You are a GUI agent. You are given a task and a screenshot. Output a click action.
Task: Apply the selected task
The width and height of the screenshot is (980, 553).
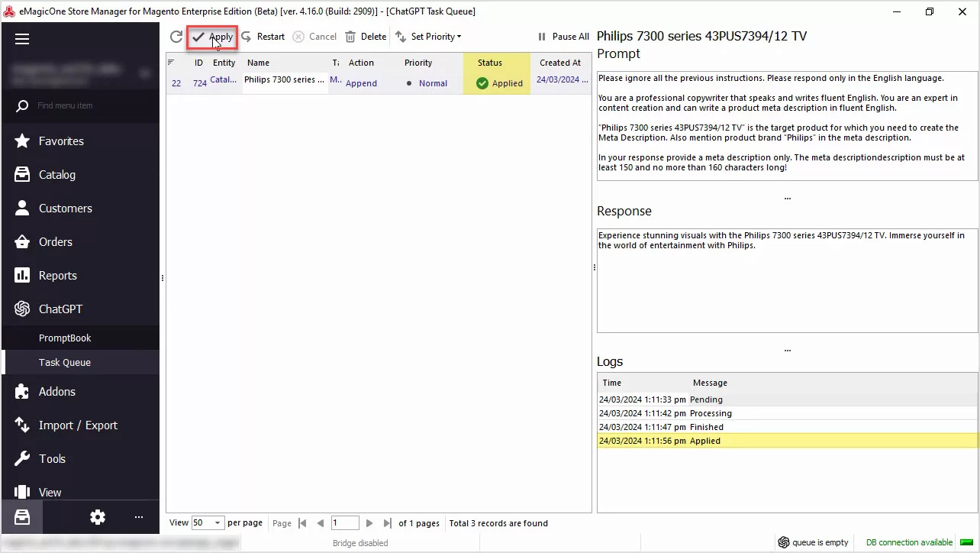coord(213,37)
